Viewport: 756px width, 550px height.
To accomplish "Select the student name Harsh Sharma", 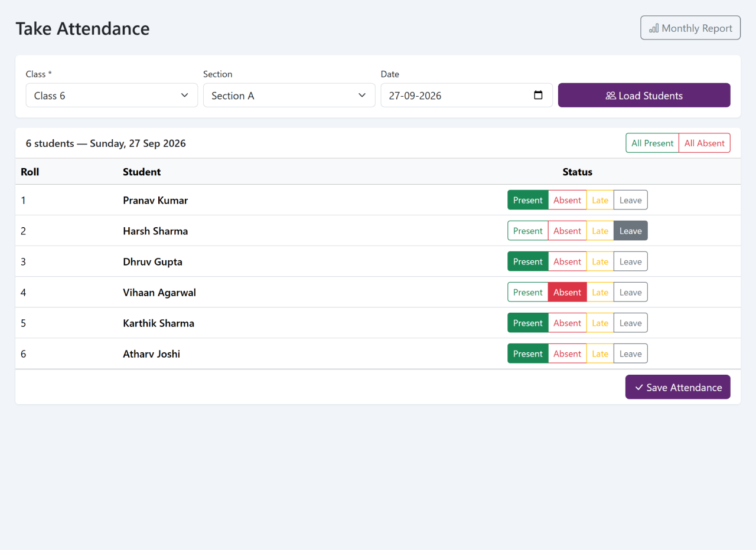I will (155, 231).
